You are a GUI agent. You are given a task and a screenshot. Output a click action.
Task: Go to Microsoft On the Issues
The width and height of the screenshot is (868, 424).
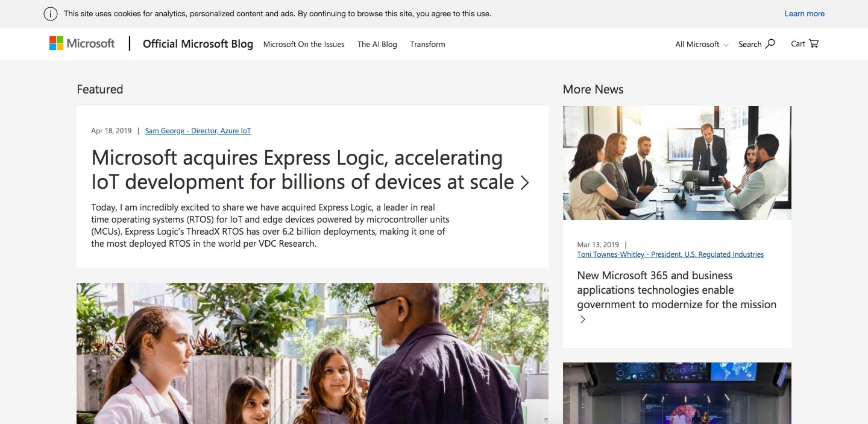click(x=304, y=44)
